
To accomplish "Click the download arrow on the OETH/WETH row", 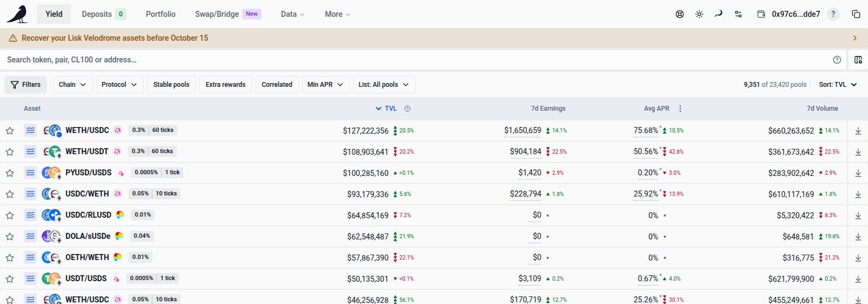I will [x=858, y=258].
